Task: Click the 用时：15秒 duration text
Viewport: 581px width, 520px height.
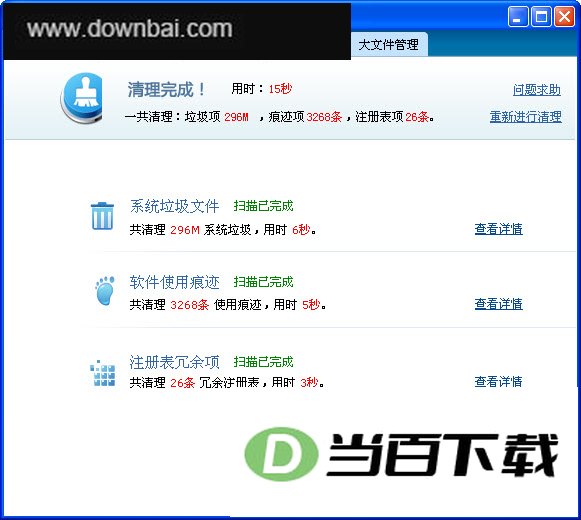Action: pos(262,89)
